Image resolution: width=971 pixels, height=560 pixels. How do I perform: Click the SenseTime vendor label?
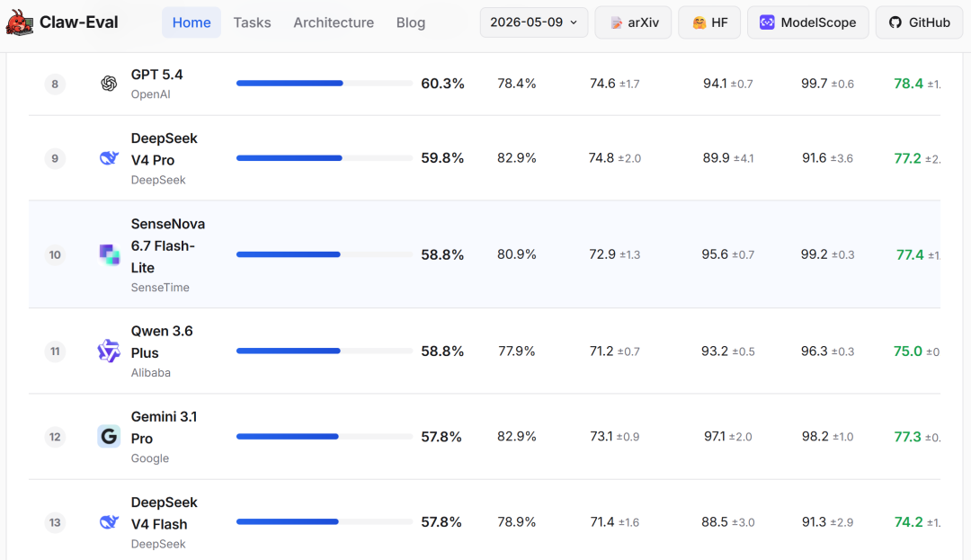pos(160,287)
